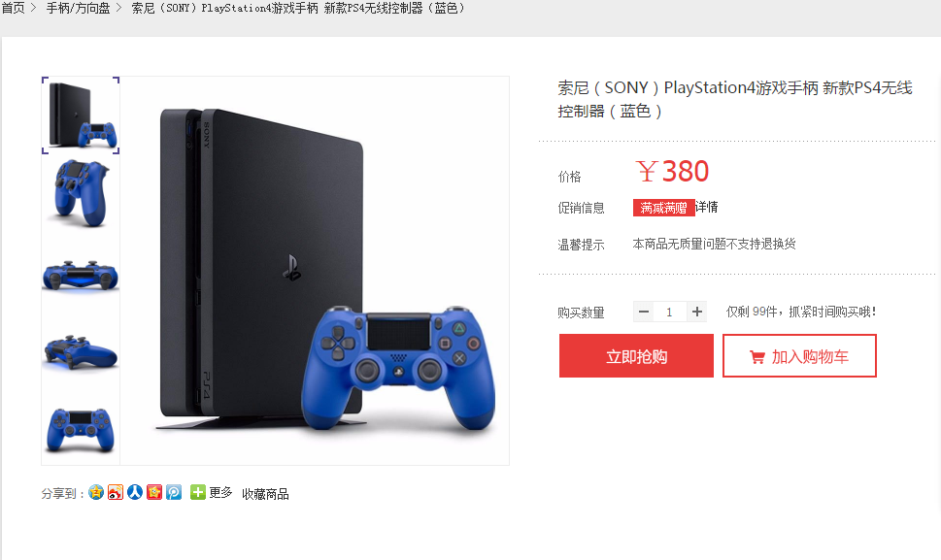Share to Tencent Weibo blue icon
This screenshot has width=941, height=560.
[x=174, y=492]
